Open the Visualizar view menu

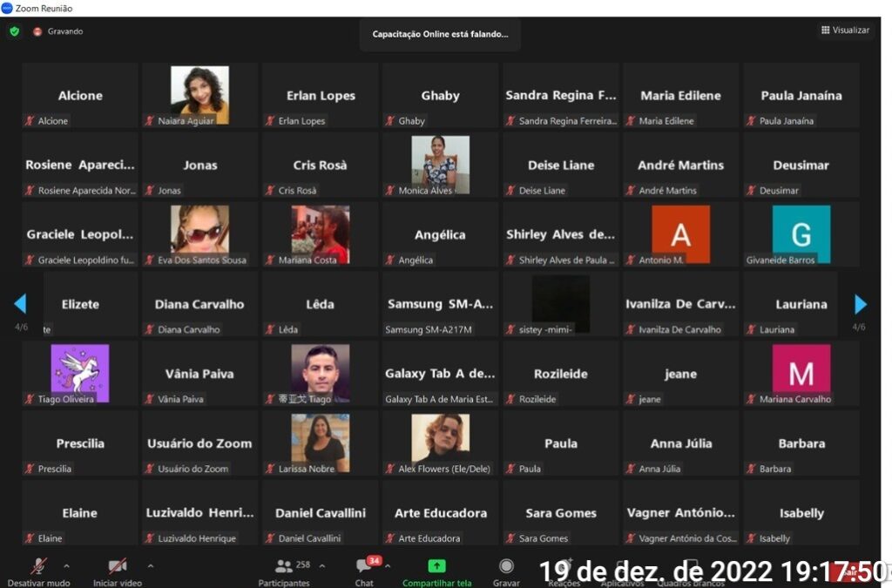[x=844, y=30]
